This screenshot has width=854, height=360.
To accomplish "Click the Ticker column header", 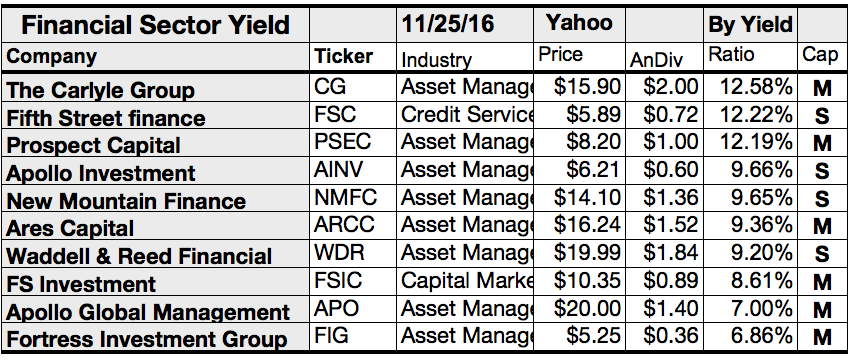I will [353, 57].
